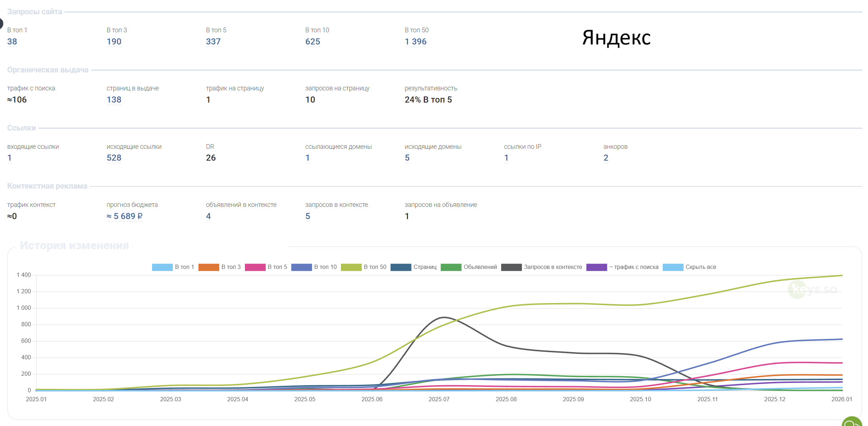Open outgoing links value 528
Image resolution: width=868 pixels, height=426 pixels.
pyautogui.click(x=114, y=158)
